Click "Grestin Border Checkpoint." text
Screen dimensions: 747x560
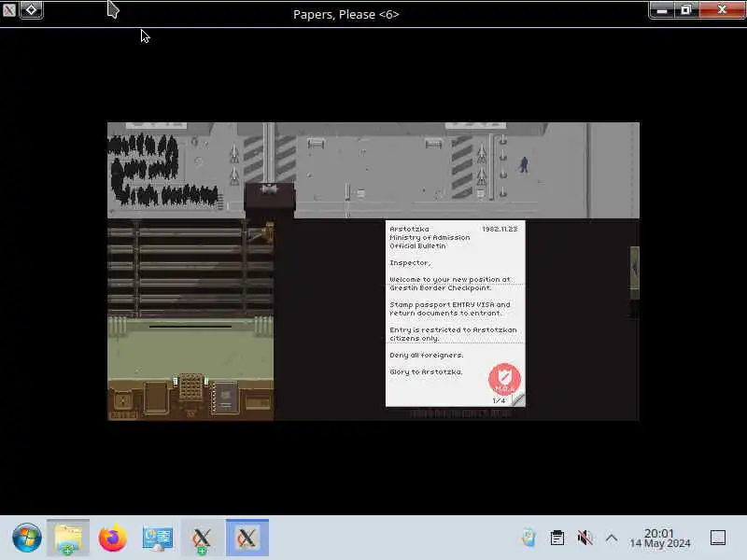440,288
